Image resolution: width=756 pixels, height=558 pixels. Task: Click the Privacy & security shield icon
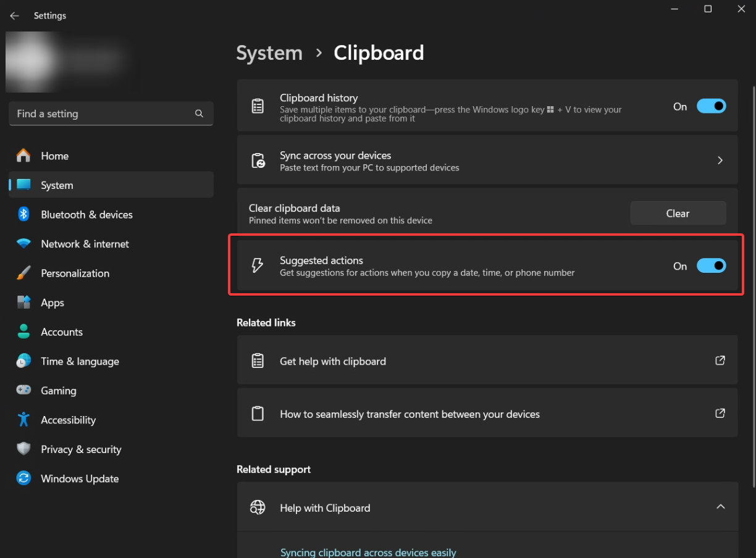23,449
